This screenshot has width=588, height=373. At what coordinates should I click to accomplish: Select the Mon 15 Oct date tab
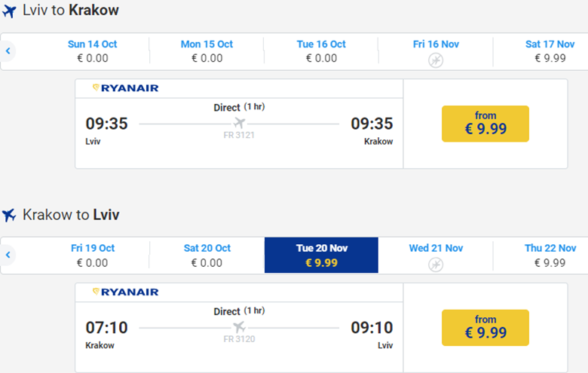coord(207,51)
